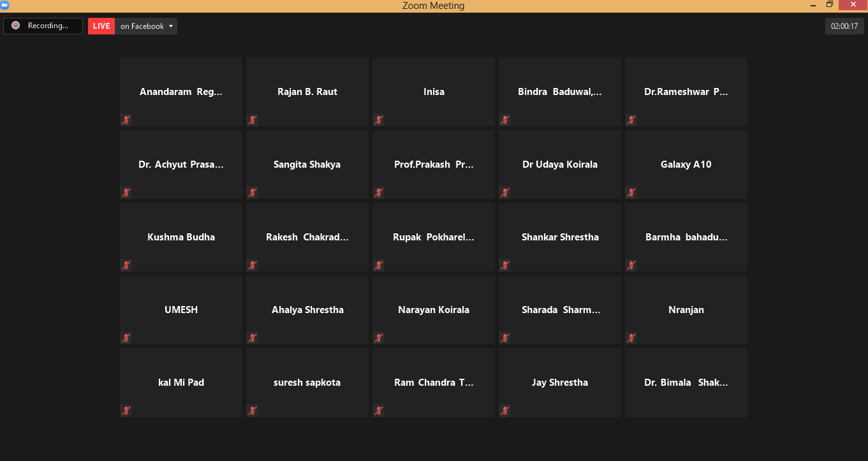Click the red recording indicator dot
The width and height of the screenshot is (868, 461).
(15, 26)
